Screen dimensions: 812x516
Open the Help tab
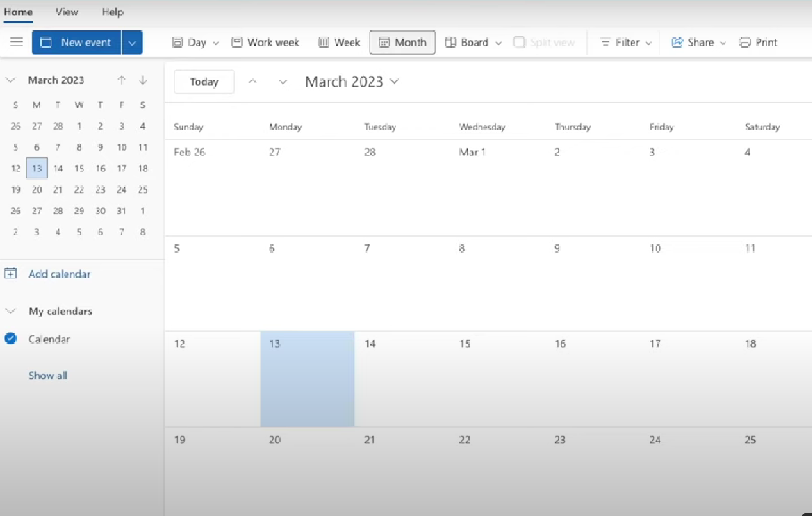112,12
